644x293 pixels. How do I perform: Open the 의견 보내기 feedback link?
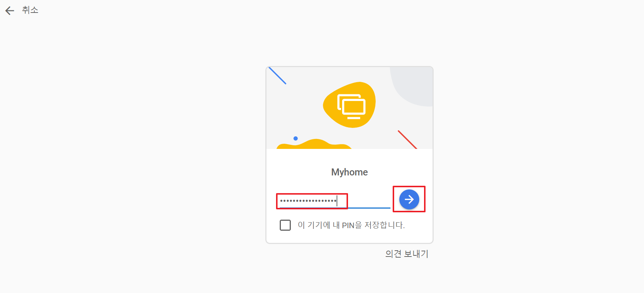point(407,254)
